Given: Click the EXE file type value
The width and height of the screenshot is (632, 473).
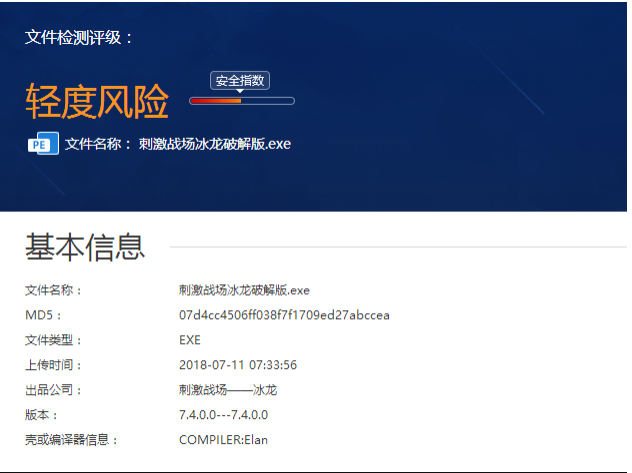Looking at the screenshot, I should (x=190, y=340).
